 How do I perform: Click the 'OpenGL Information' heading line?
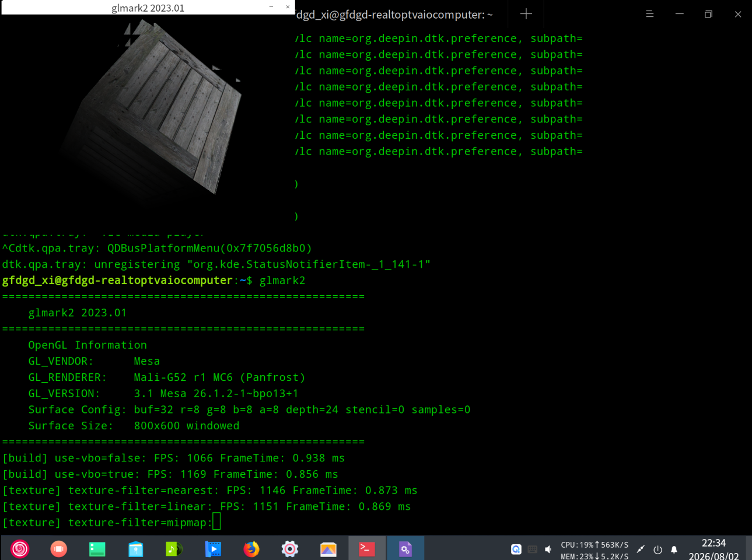[88, 345]
